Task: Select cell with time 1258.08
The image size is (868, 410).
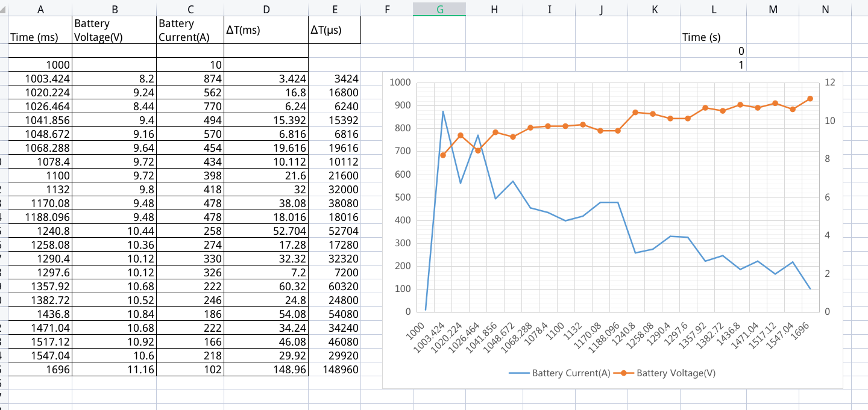Action: point(40,244)
